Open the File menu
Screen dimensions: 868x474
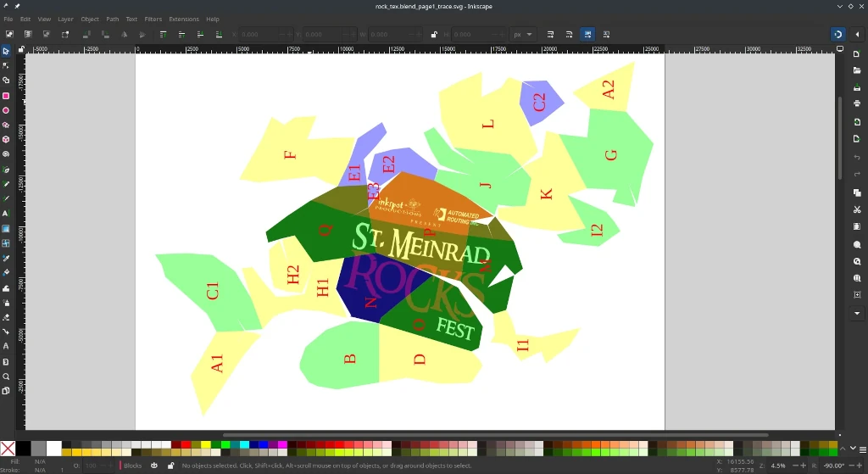(x=8, y=19)
